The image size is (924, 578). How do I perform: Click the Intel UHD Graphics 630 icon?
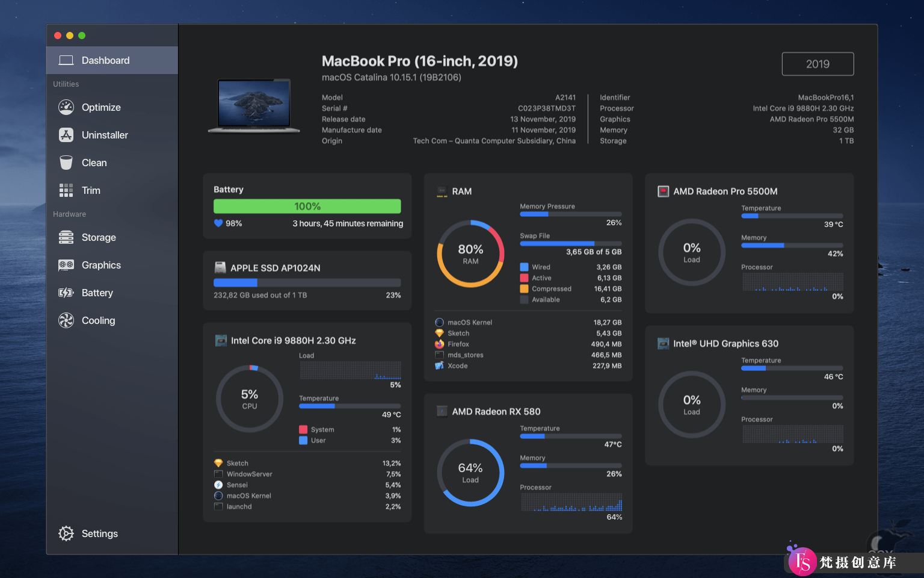663,343
